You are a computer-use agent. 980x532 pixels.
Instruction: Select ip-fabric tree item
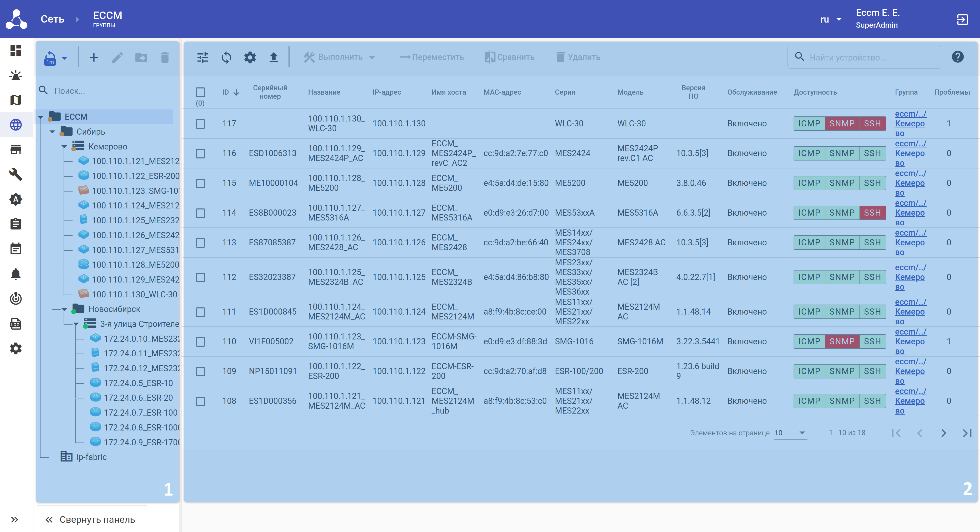coord(91,457)
